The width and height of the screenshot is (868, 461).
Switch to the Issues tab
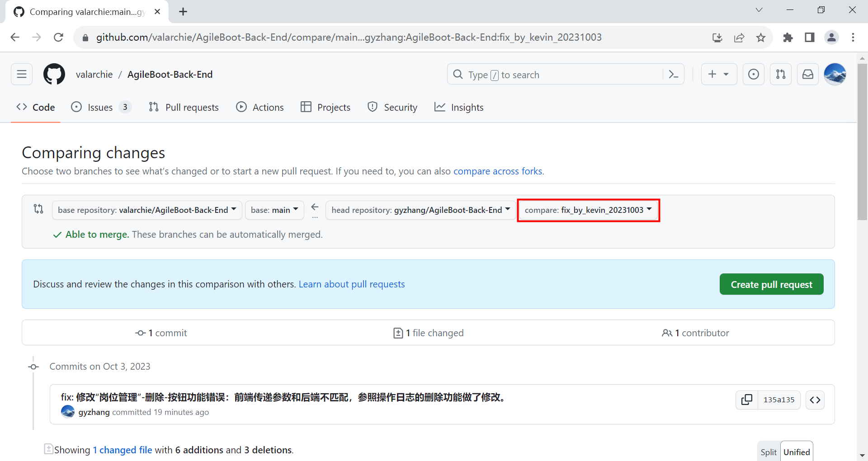(101, 108)
